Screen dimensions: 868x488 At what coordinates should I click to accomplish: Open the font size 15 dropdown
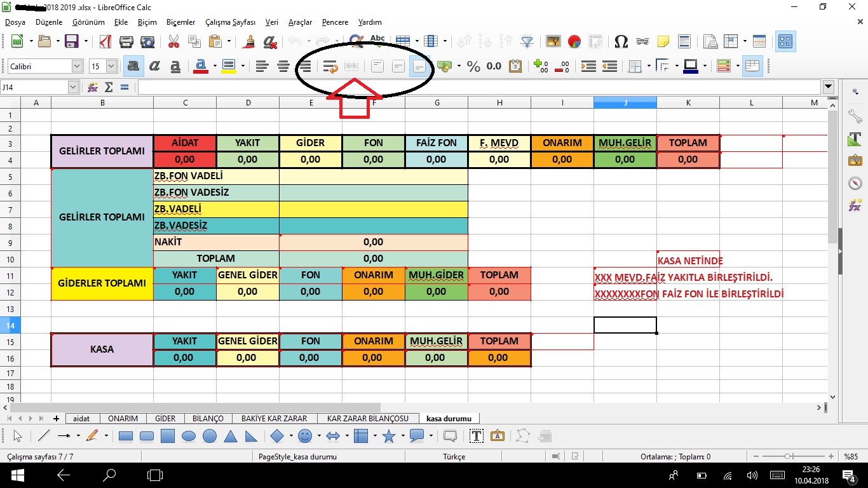click(x=112, y=66)
